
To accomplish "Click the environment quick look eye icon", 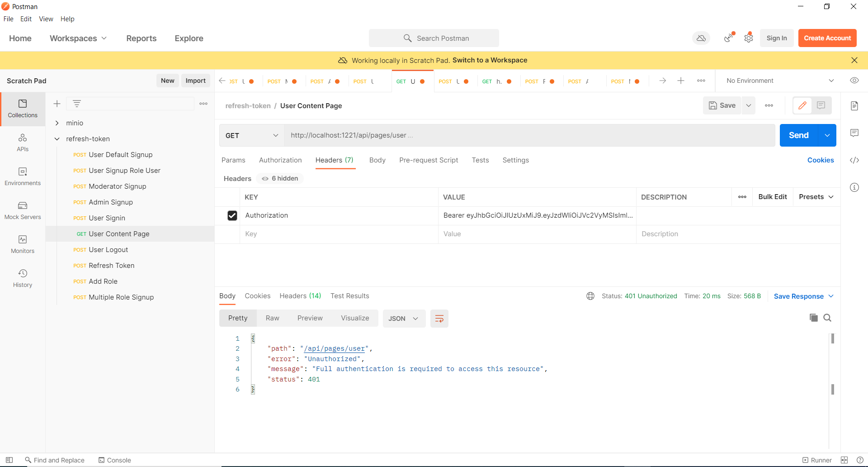I will pyautogui.click(x=854, y=81).
